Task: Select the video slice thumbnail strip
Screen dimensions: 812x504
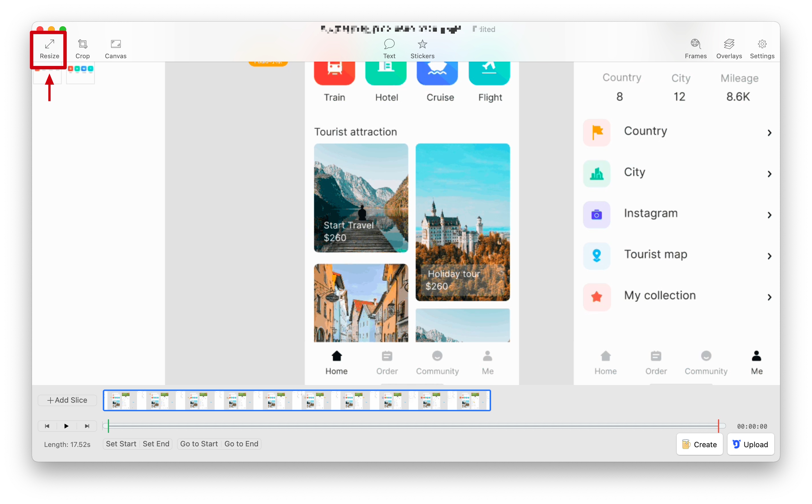Action: coord(297,400)
